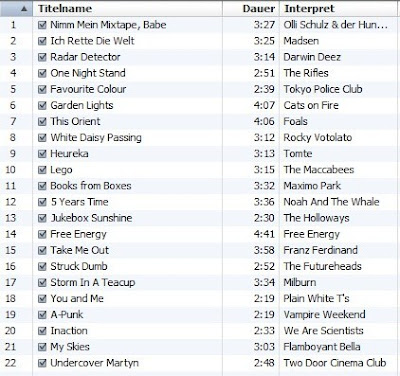The image size is (400, 376).
Task: Select the track title Ich Rette Die Welt
Action: (92, 41)
